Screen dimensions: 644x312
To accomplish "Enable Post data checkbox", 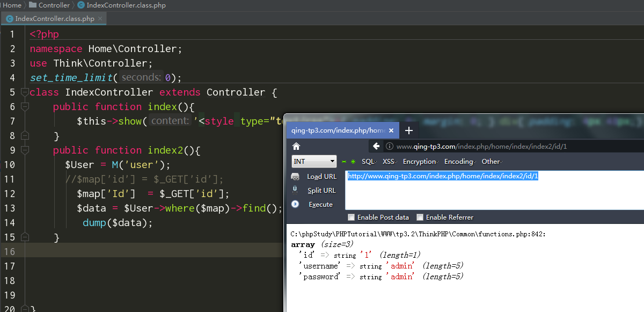I will [352, 217].
